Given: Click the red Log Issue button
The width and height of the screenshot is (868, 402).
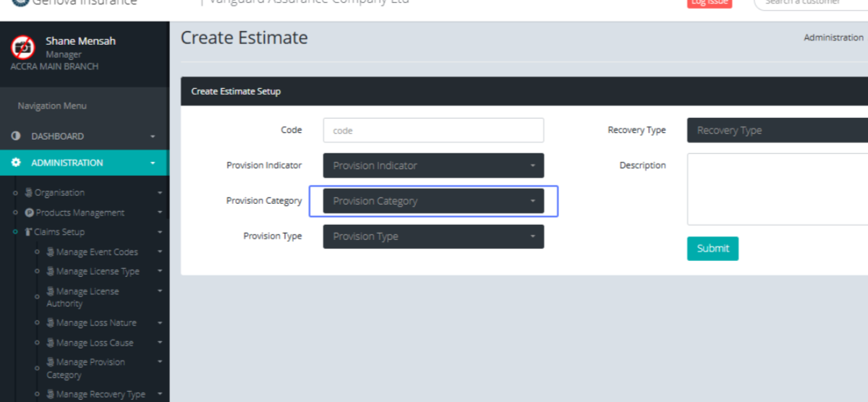Looking at the screenshot, I should point(709,3).
